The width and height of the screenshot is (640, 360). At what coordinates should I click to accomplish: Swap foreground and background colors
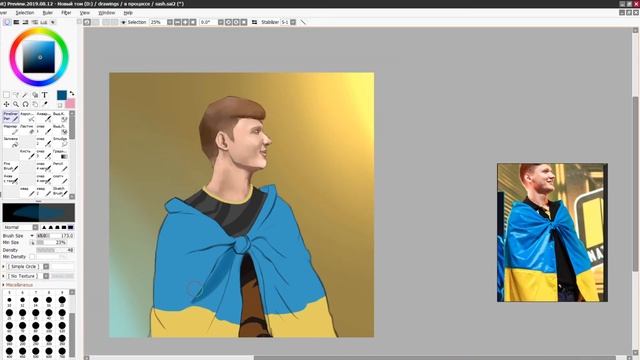pos(72,93)
